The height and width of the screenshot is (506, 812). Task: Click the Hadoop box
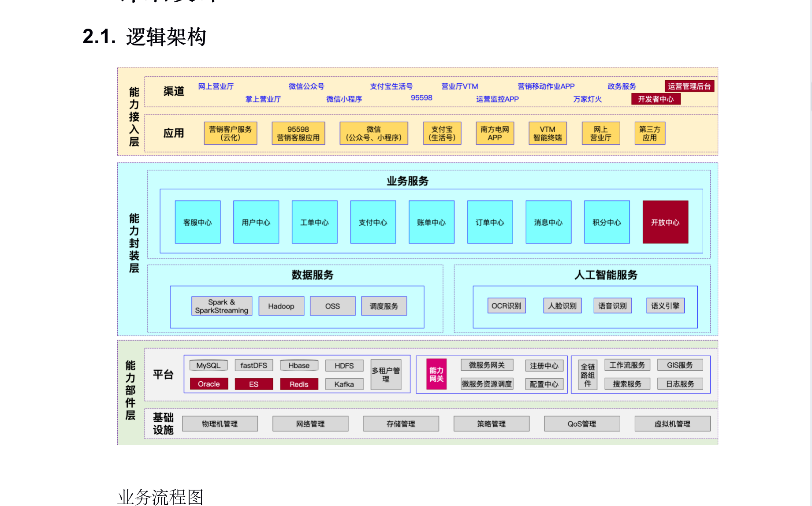coord(281,306)
